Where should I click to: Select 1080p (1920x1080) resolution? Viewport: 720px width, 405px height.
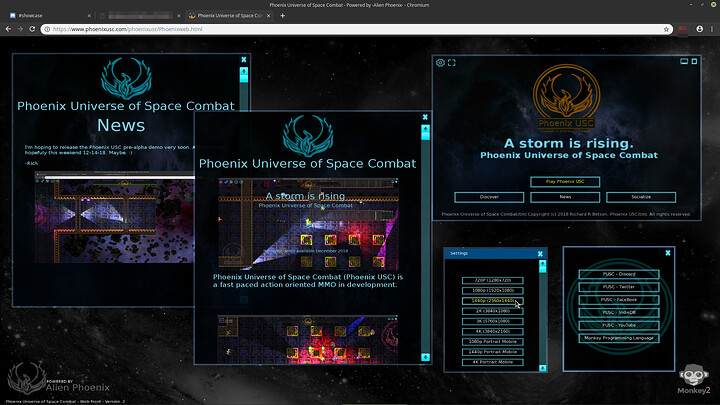493,290
